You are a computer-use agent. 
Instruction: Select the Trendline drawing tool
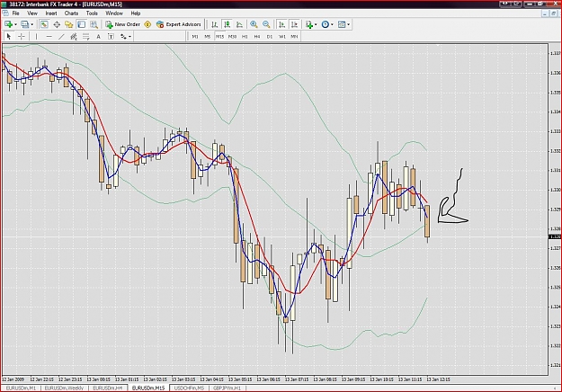[x=61, y=36]
